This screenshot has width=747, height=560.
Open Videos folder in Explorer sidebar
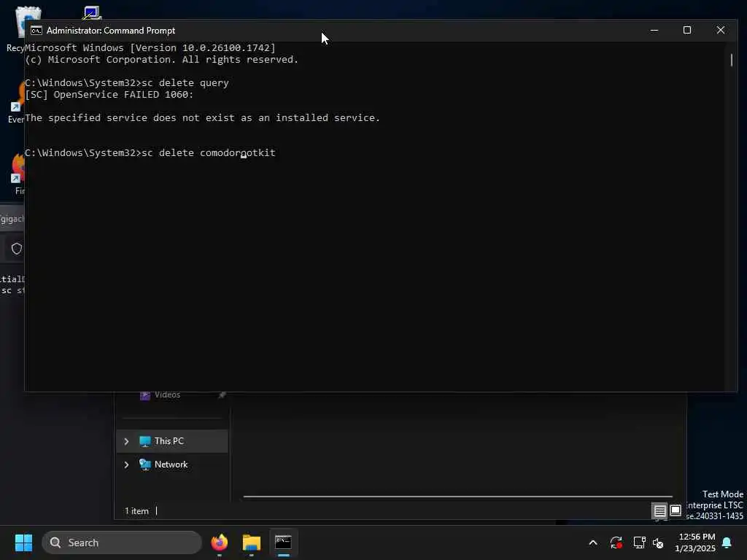coord(167,394)
